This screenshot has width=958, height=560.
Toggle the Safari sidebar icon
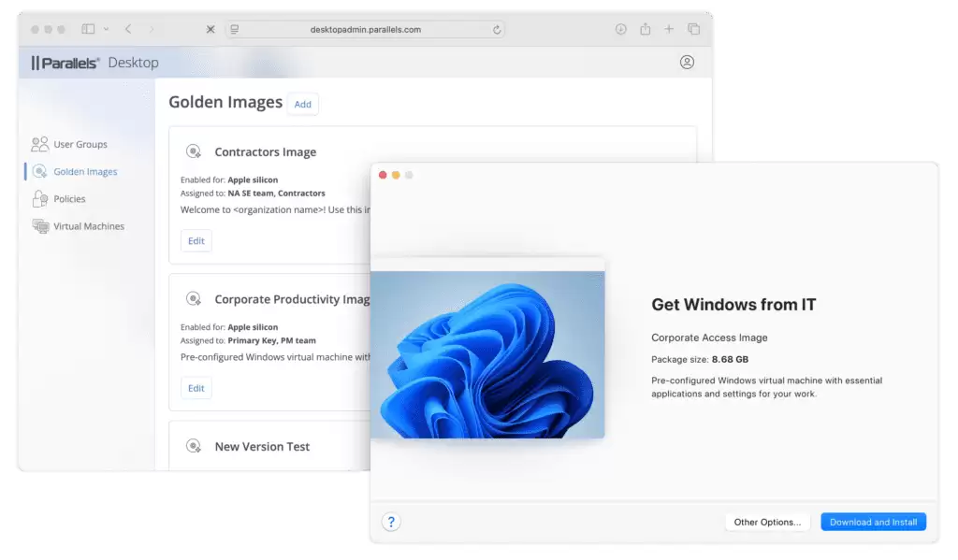click(89, 29)
